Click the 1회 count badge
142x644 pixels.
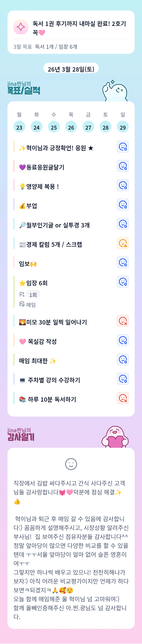tap(33, 295)
